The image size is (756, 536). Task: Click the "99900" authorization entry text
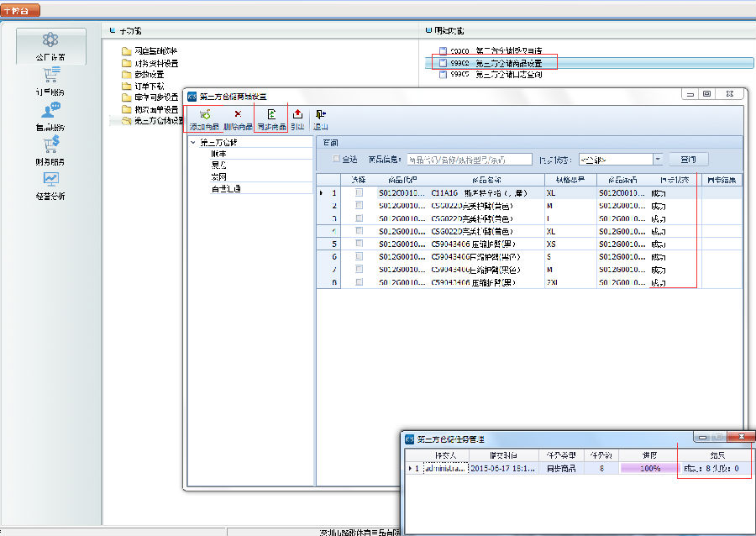[496, 50]
